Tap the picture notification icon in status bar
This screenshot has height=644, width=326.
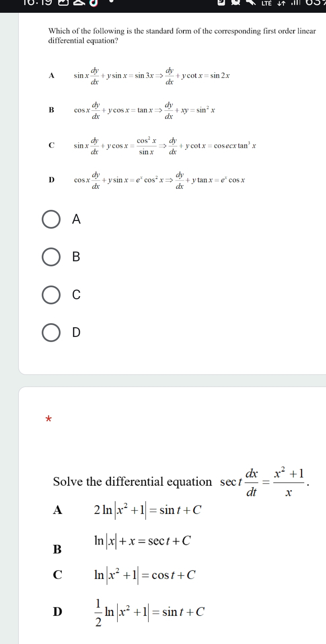pos(64,3)
